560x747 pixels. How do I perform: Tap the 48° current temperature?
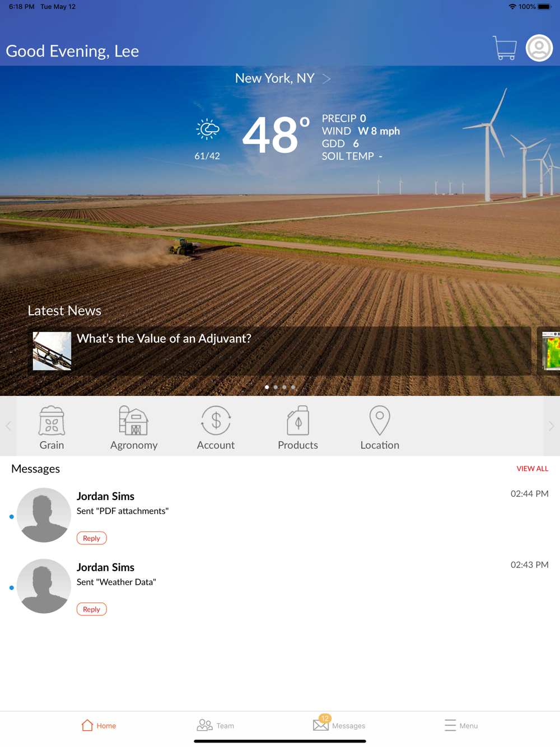pyautogui.click(x=276, y=134)
